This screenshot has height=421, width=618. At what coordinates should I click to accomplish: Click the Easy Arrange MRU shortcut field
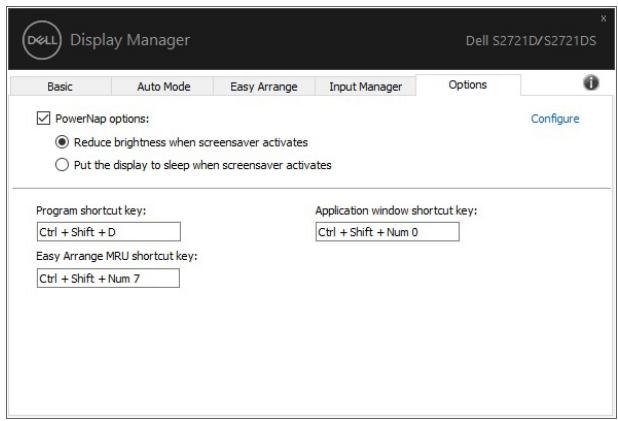point(108,278)
